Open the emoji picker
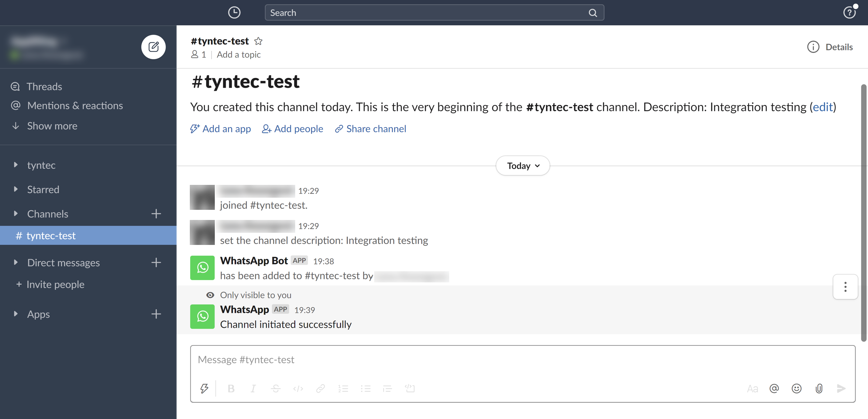This screenshot has width=868, height=419. [796, 389]
